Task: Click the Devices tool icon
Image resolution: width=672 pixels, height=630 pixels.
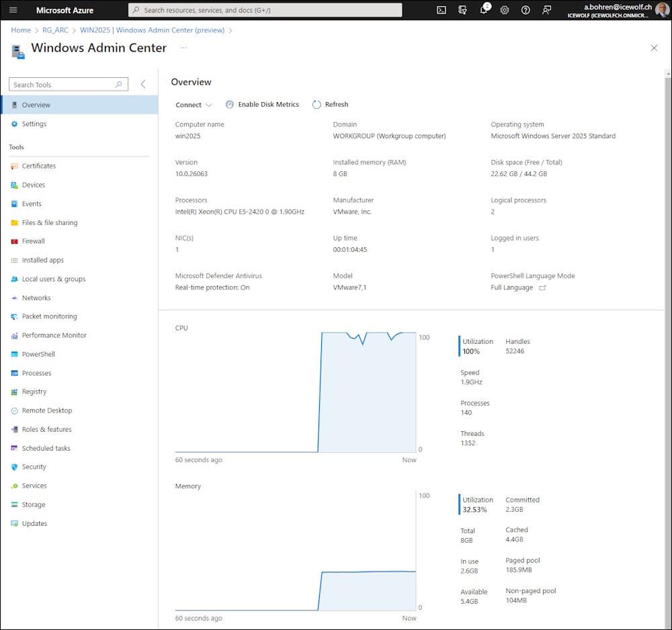Action: click(14, 185)
